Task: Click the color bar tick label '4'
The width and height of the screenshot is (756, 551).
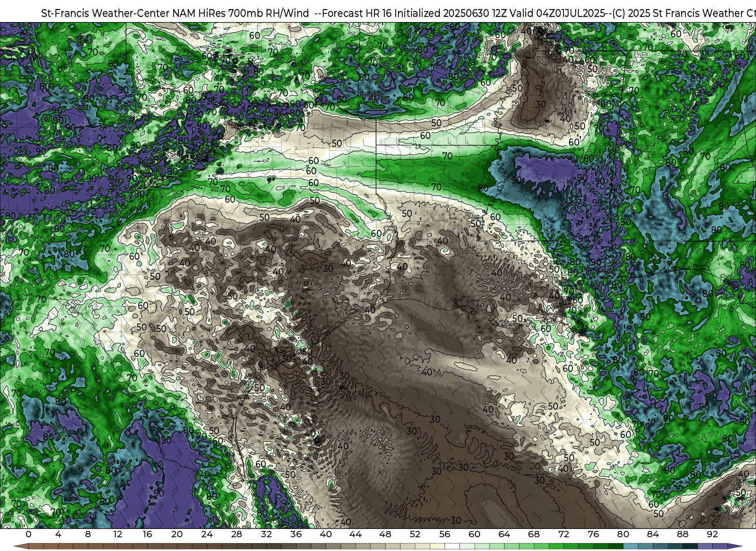Action: pyautogui.click(x=58, y=534)
